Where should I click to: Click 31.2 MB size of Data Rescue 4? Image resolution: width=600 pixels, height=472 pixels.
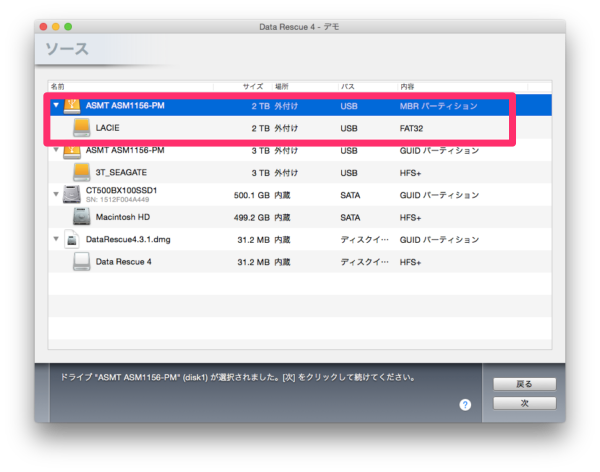click(x=254, y=262)
